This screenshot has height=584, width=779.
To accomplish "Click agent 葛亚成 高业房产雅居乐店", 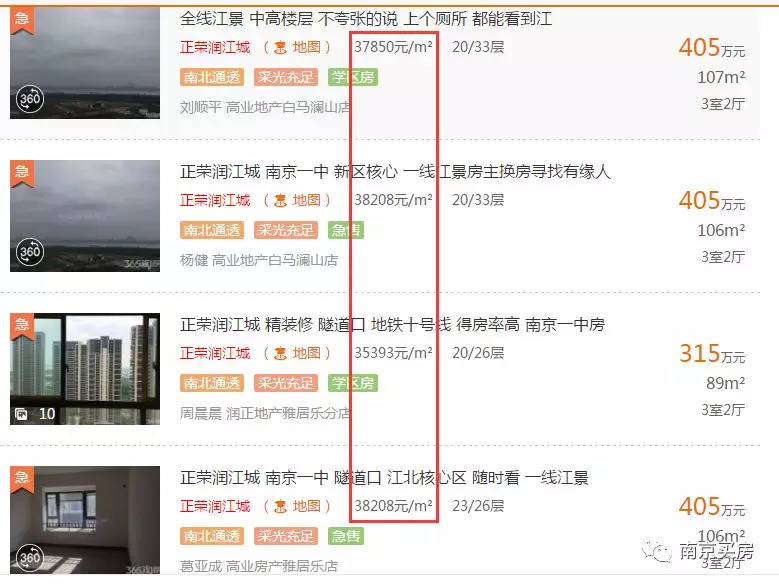I will pyautogui.click(x=259, y=566).
